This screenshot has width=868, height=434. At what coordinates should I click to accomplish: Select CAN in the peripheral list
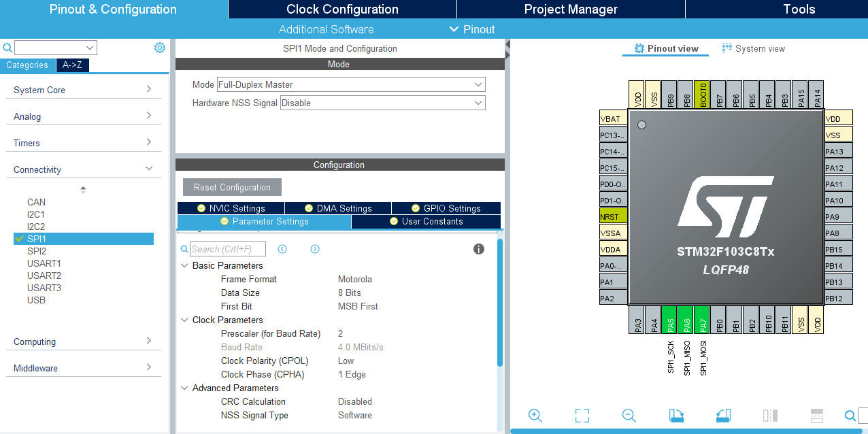tap(37, 202)
